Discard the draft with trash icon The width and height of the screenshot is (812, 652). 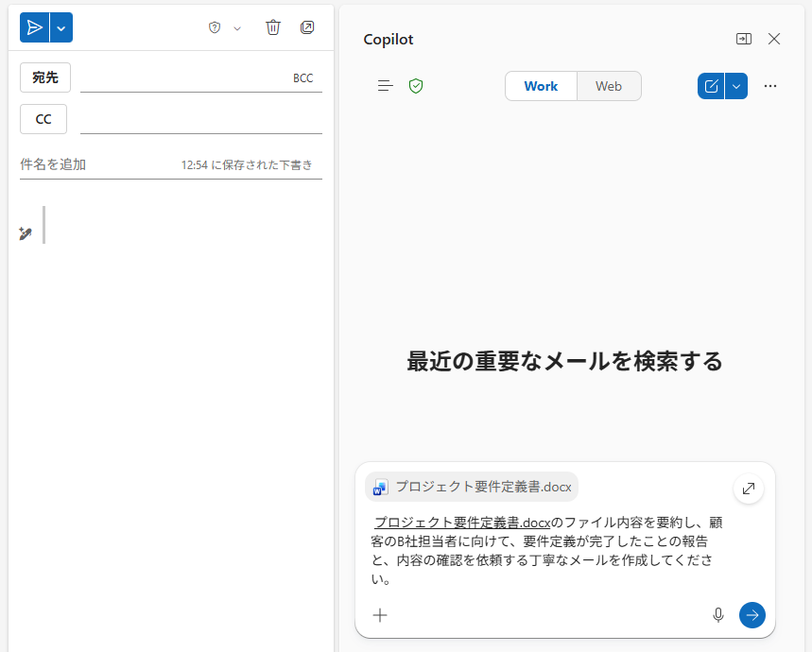273,27
